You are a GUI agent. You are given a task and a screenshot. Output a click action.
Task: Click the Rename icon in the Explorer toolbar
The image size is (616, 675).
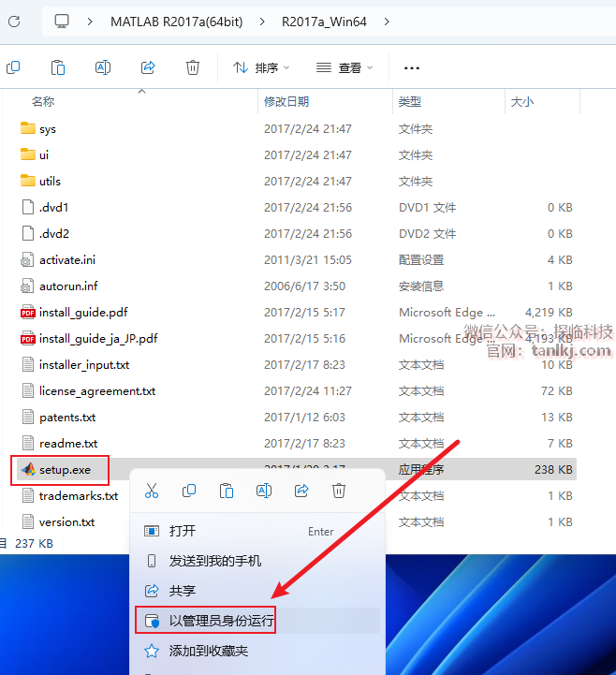click(x=103, y=67)
